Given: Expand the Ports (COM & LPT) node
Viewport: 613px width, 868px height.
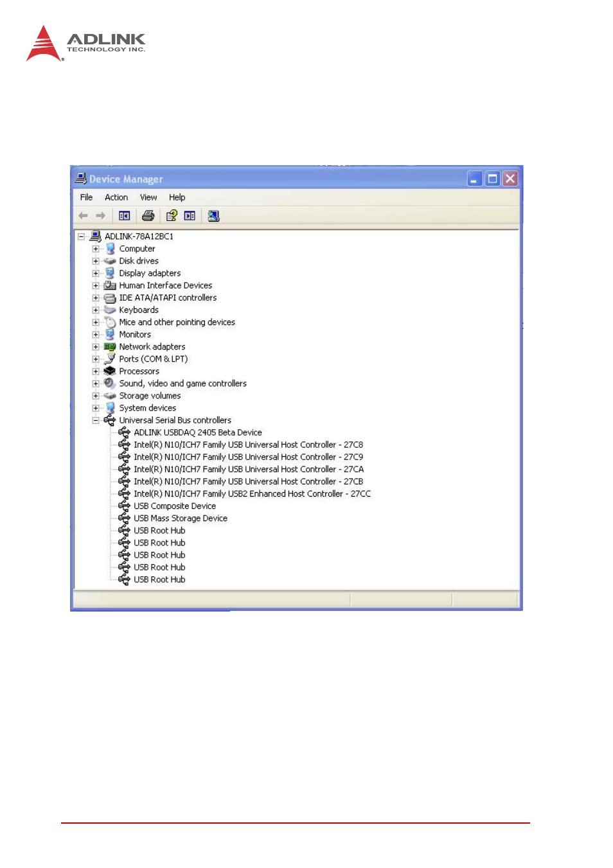Looking at the screenshot, I should (x=96, y=359).
